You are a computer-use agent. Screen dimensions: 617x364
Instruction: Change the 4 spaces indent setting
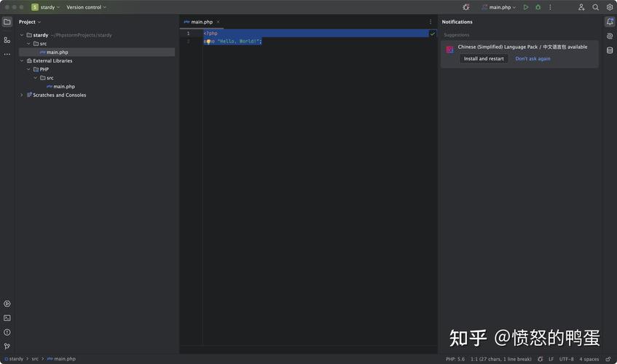[x=589, y=360]
